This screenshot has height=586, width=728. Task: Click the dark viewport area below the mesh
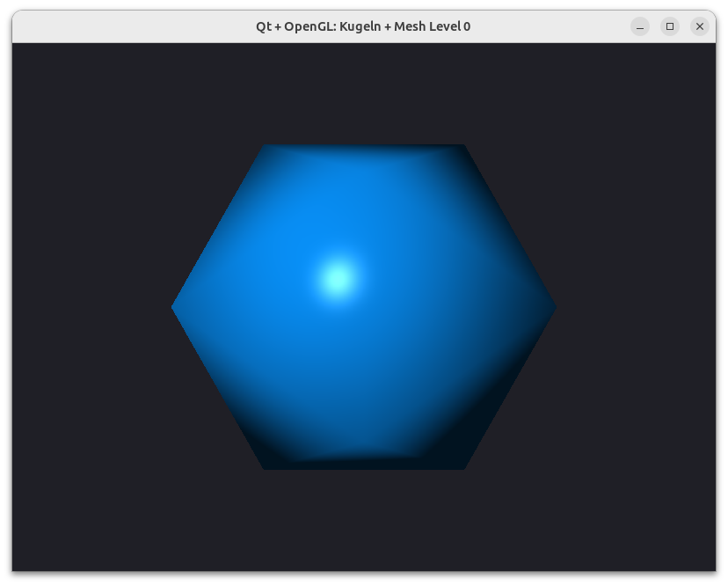click(x=364, y=521)
